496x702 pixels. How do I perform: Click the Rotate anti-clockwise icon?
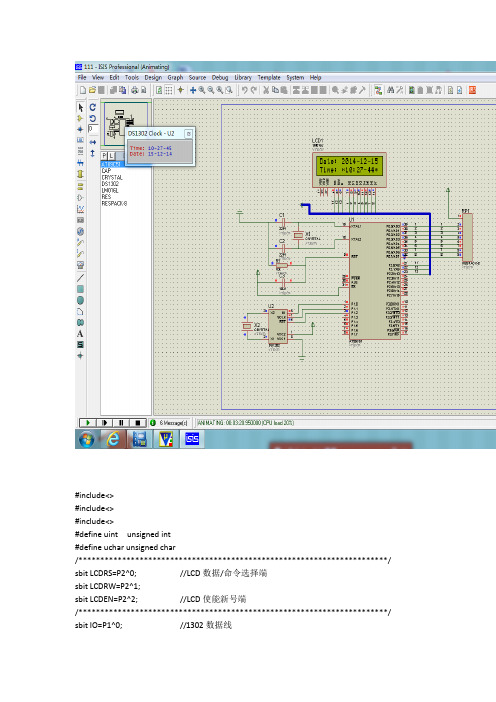click(x=93, y=119)
